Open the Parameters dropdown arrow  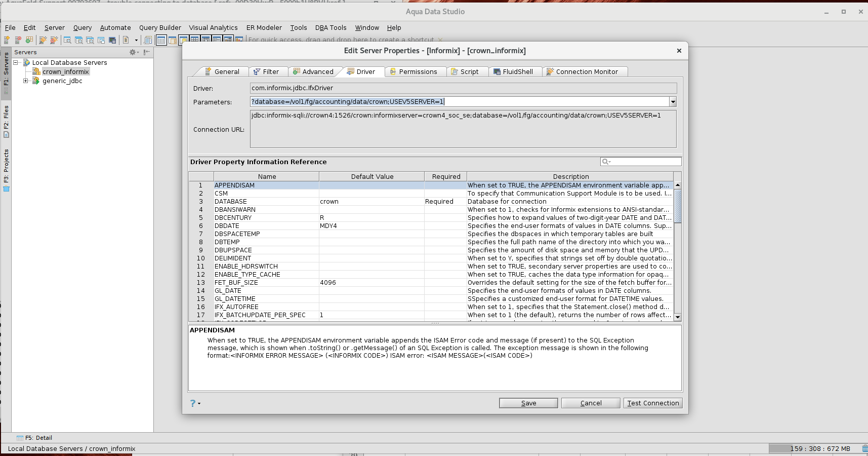point(673,102)
